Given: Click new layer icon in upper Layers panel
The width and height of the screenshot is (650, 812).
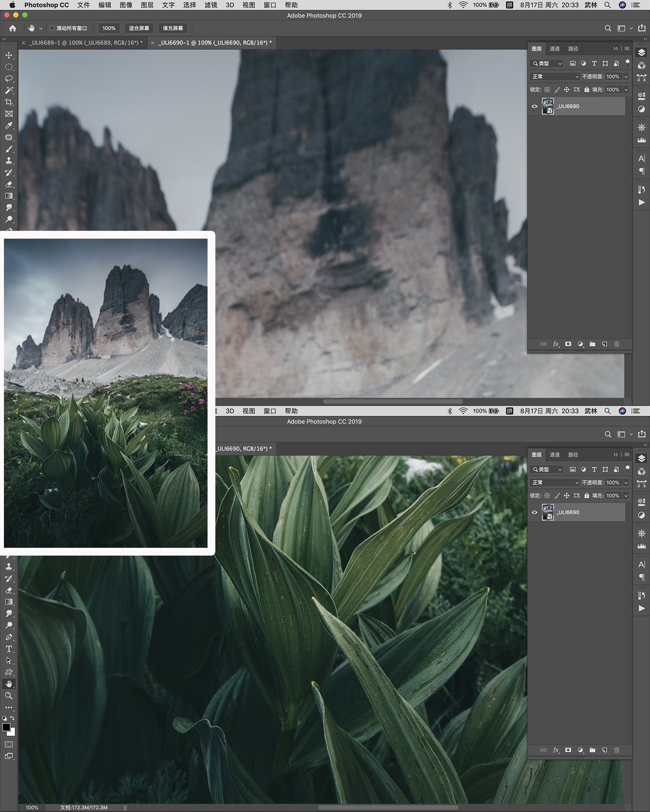Looking at the screenshot, I should point(604,344).
